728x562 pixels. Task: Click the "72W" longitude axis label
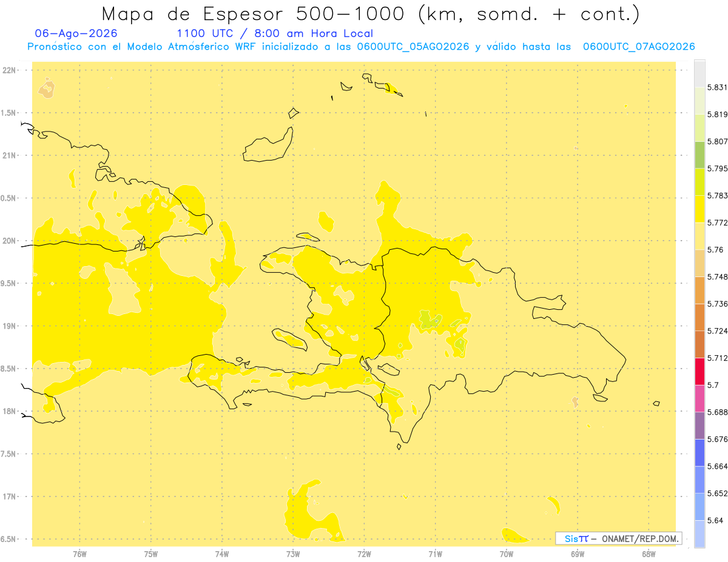point(364,554)
